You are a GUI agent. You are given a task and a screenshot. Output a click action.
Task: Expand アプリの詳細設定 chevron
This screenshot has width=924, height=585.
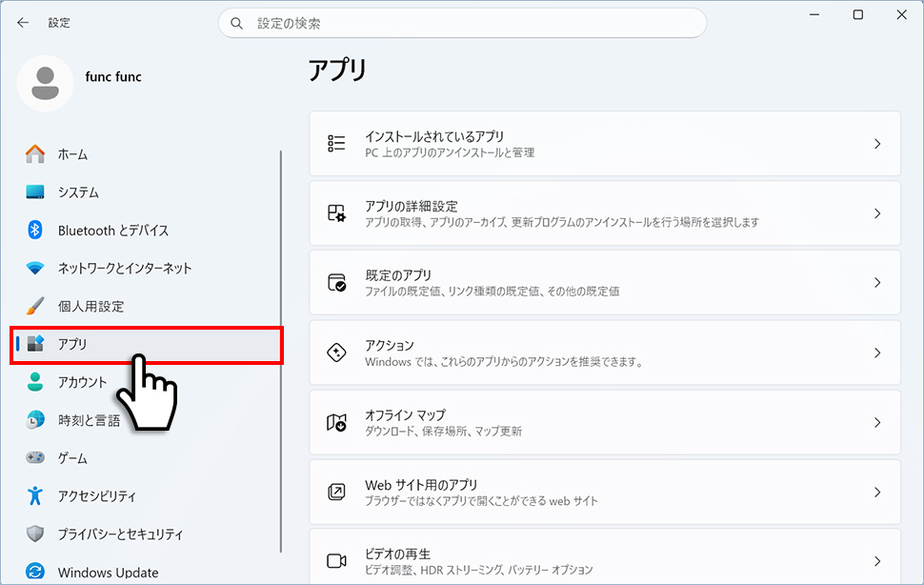[877, 213]
